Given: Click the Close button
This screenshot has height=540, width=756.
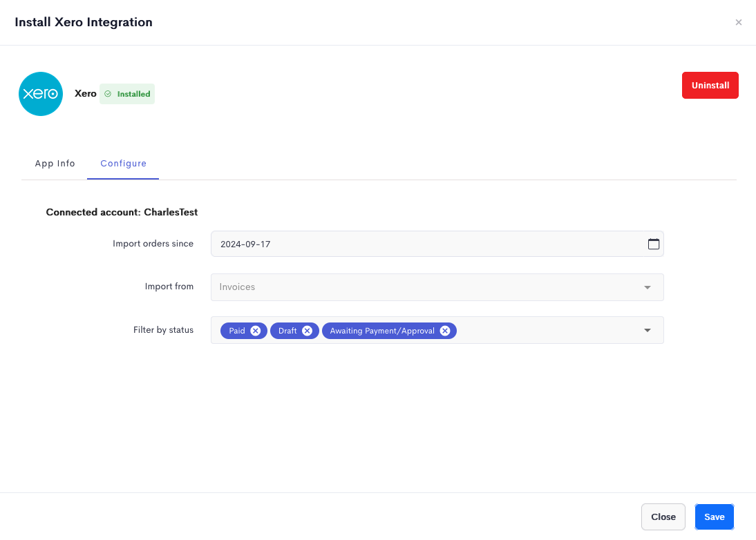Looking at the screenshot, I should [x=663, y=517].
